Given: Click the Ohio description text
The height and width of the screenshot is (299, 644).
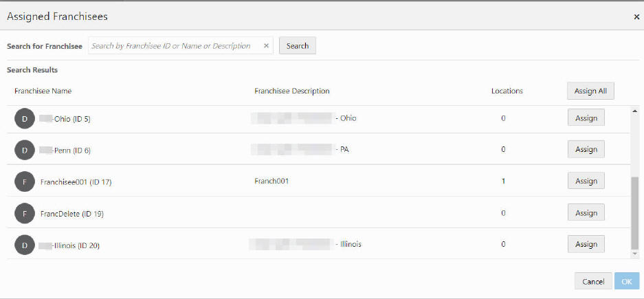Looking at the screenshot, I should [304, 118].
